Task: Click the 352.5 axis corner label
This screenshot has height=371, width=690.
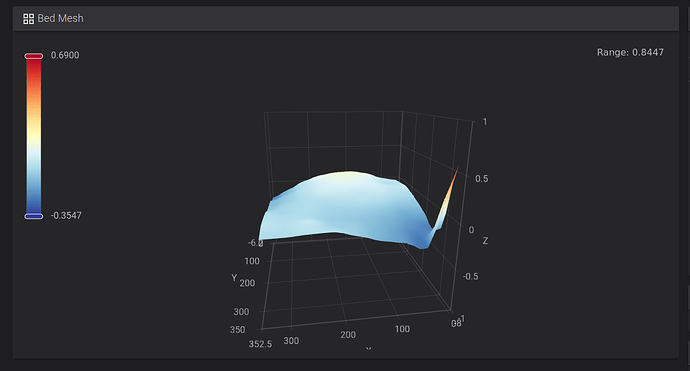Action: 261,344
